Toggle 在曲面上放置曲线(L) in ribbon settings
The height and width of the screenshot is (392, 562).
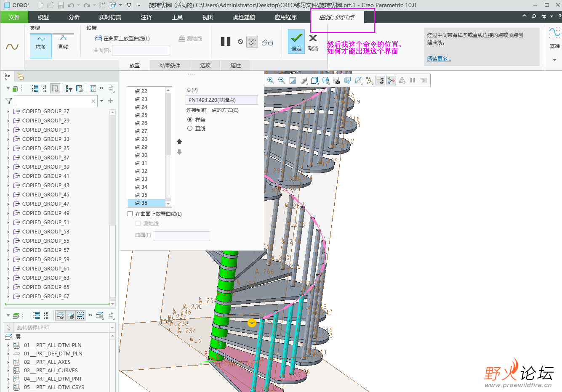pos(123,38)
